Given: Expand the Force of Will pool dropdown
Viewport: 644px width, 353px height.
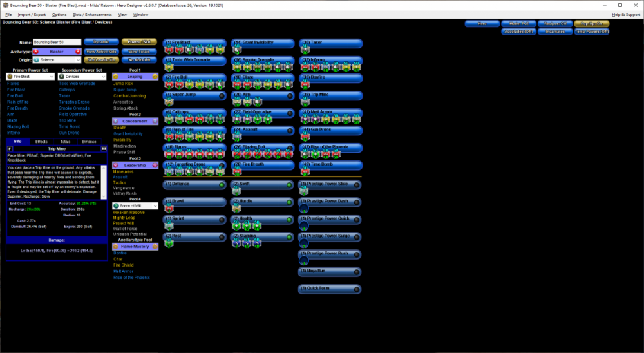Looking at the screenshot, I should [135, 205].
